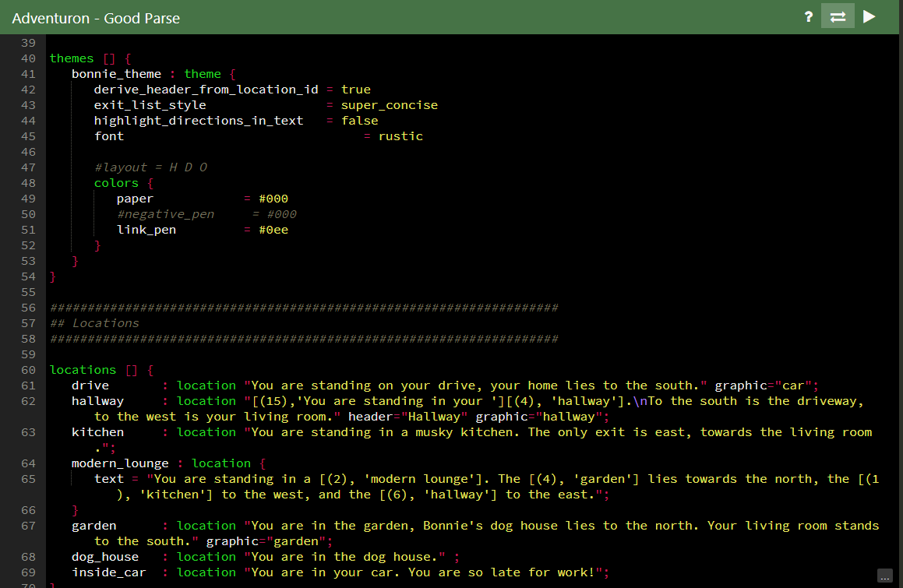
Task: Click the false value of highlight_directions_in_text
Action: click(x=360, y=121)
